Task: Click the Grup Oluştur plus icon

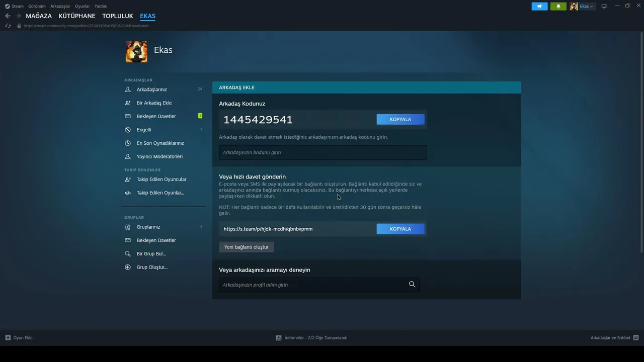Action: pos(128,267)
